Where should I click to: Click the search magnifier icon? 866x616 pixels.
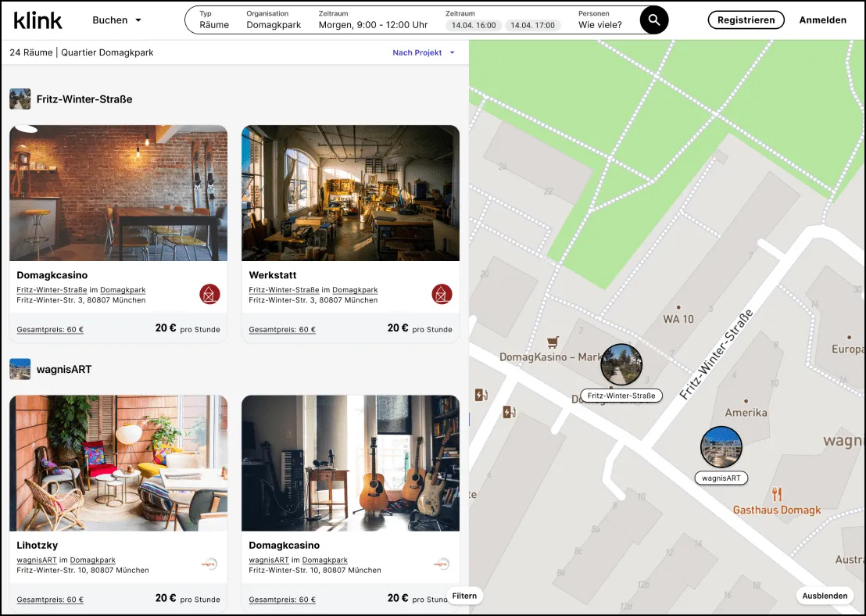(653, 20)
